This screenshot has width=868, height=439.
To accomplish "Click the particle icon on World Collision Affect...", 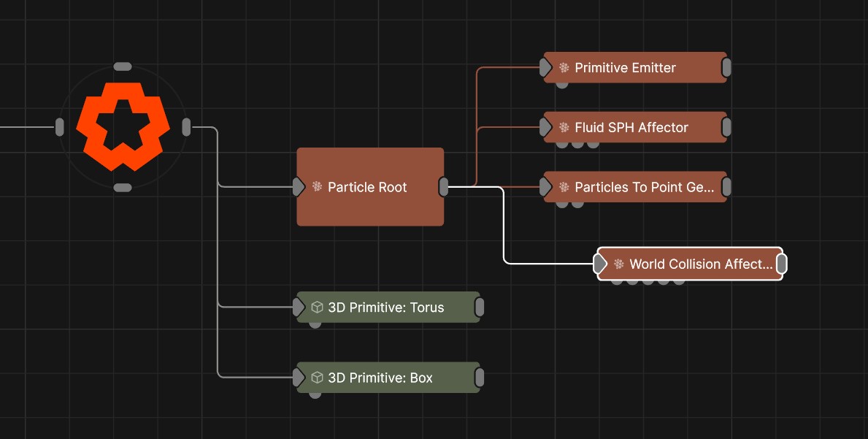I will click(619, 264).
